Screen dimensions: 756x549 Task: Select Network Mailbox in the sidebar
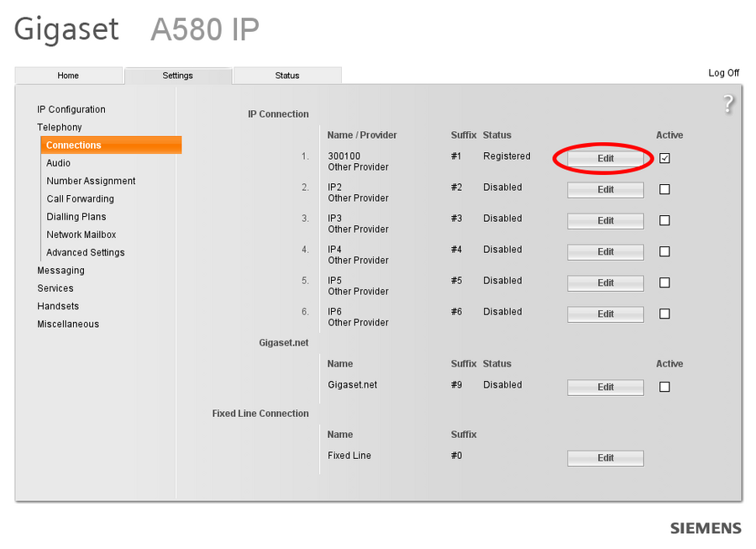point(81,234)
